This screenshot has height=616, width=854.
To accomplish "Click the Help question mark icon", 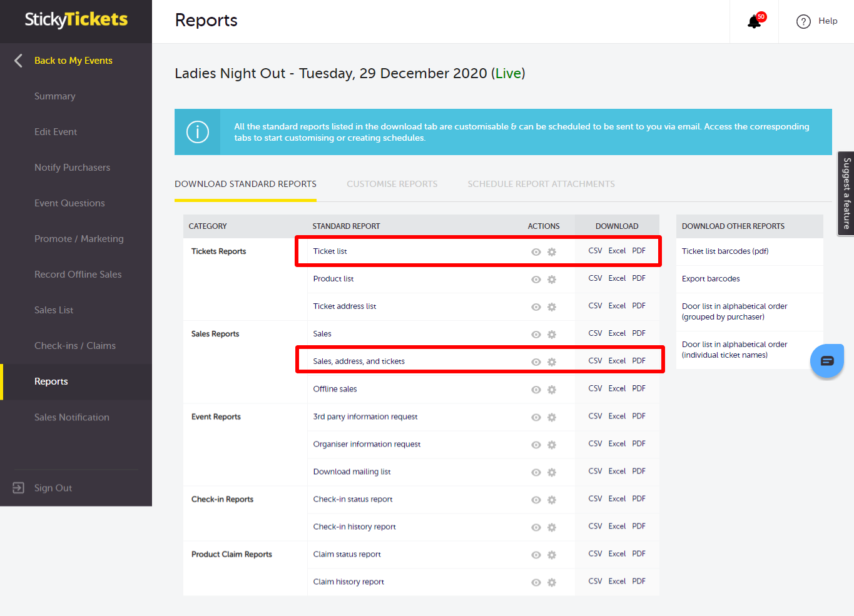I will coord(803,21).
